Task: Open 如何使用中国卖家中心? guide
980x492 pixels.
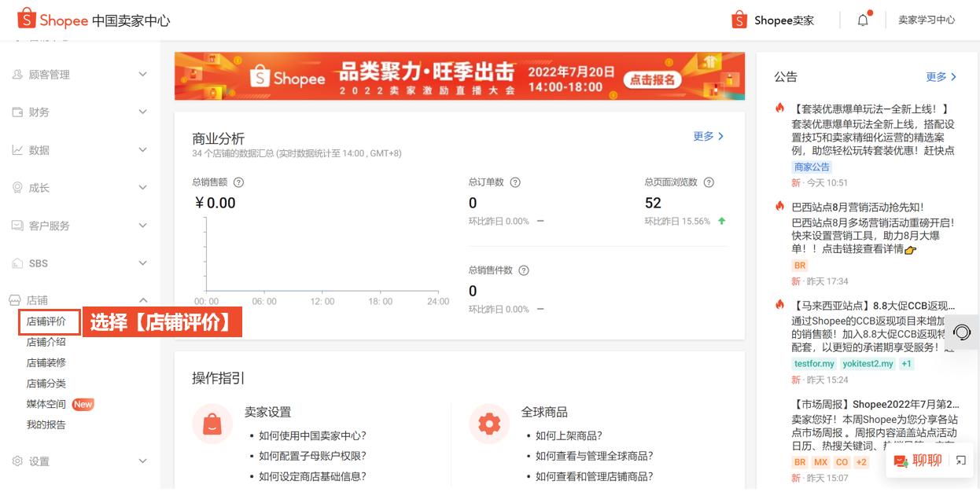Action: (x=313, y=435)
